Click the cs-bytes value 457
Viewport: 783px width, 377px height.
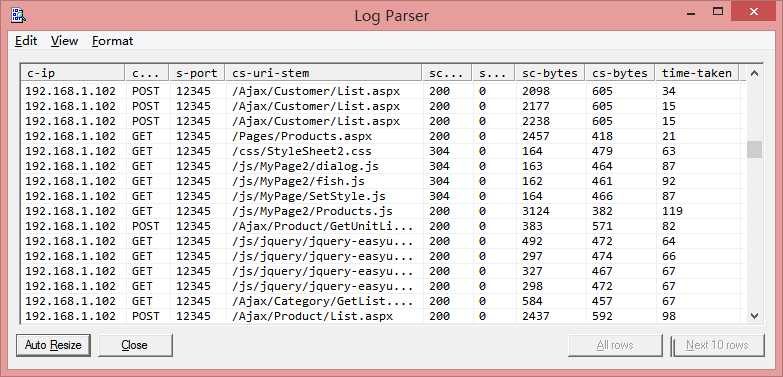(x=602, y=301)
